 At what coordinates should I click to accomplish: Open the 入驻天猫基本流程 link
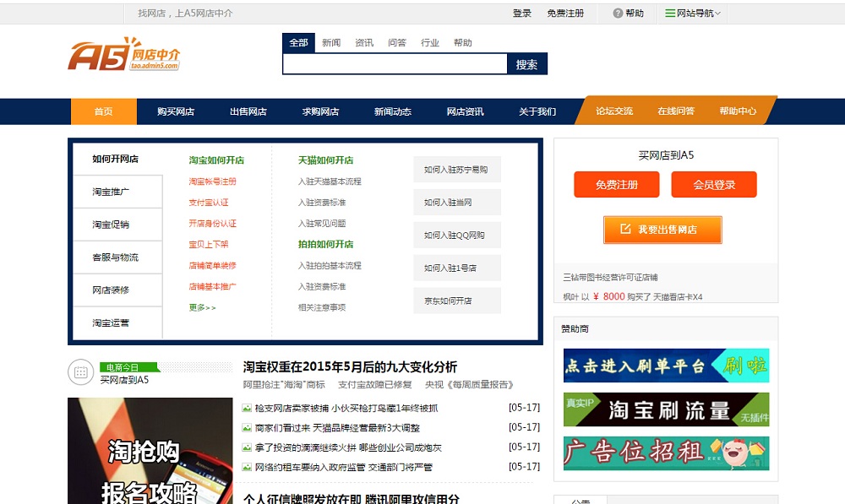point(330,182)
